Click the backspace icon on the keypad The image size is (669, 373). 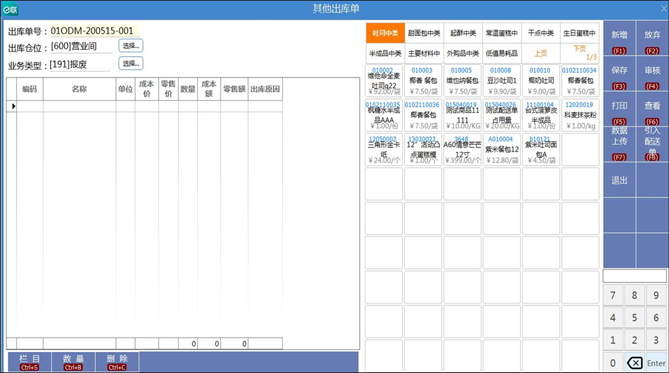634,363
